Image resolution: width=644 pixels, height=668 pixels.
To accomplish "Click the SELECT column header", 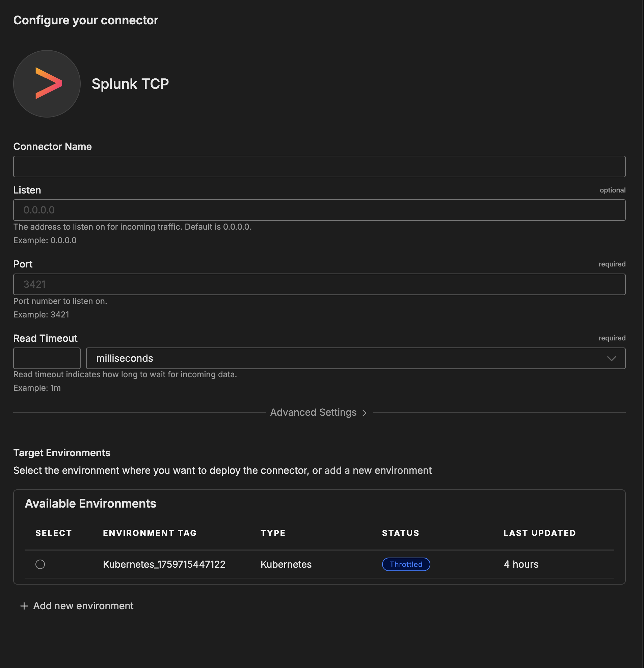I will [53, 533].
